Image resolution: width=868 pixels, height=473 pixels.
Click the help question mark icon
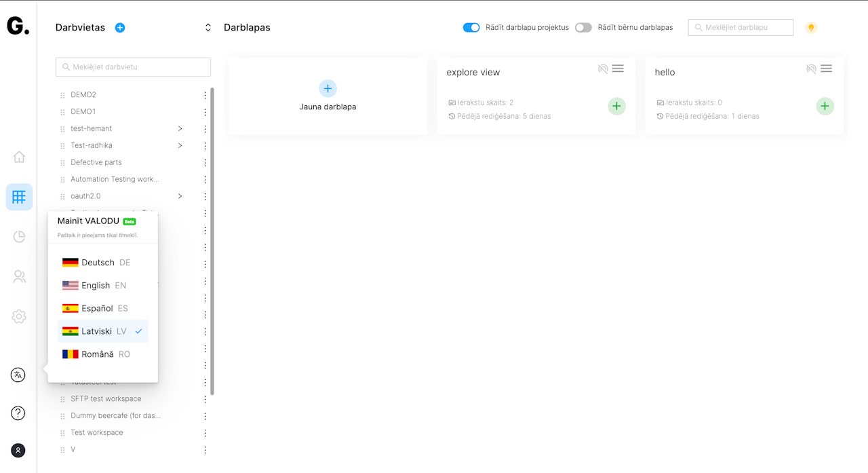pyautogui.click(x=18, y=413)
